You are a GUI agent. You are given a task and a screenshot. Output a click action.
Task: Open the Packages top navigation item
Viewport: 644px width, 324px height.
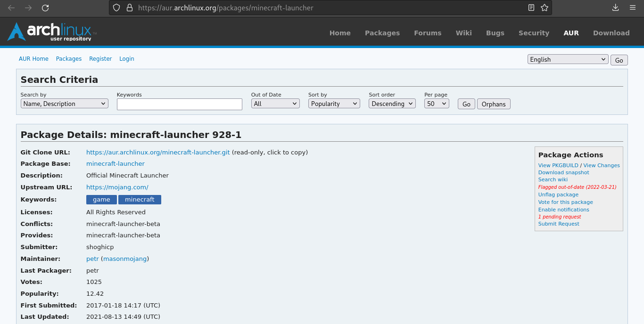click(382, 33)
